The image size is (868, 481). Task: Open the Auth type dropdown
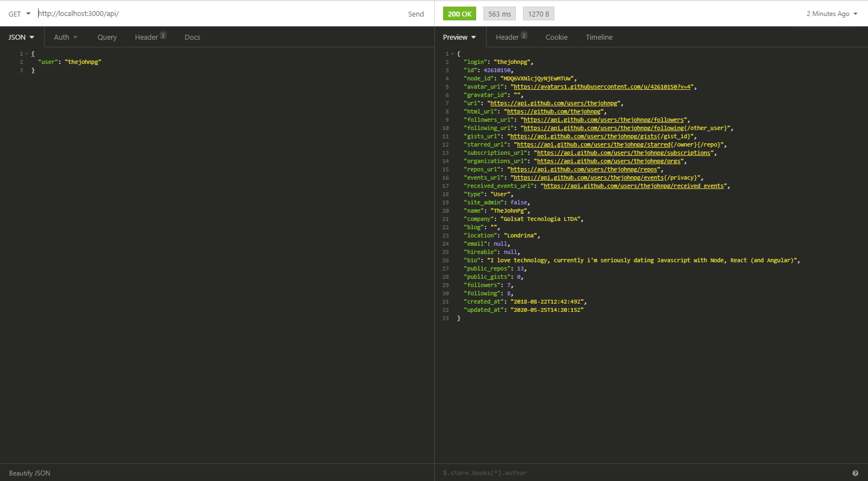(66, 37)
